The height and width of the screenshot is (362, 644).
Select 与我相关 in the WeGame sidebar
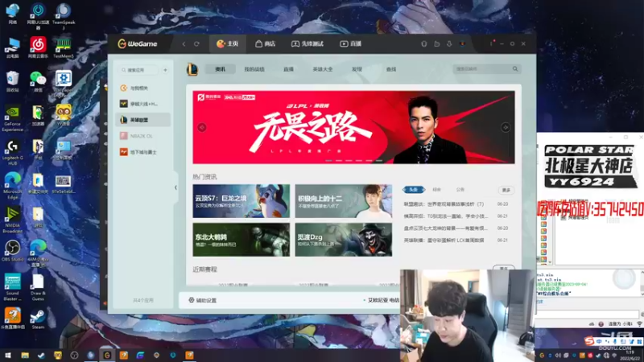coord(143,88)
